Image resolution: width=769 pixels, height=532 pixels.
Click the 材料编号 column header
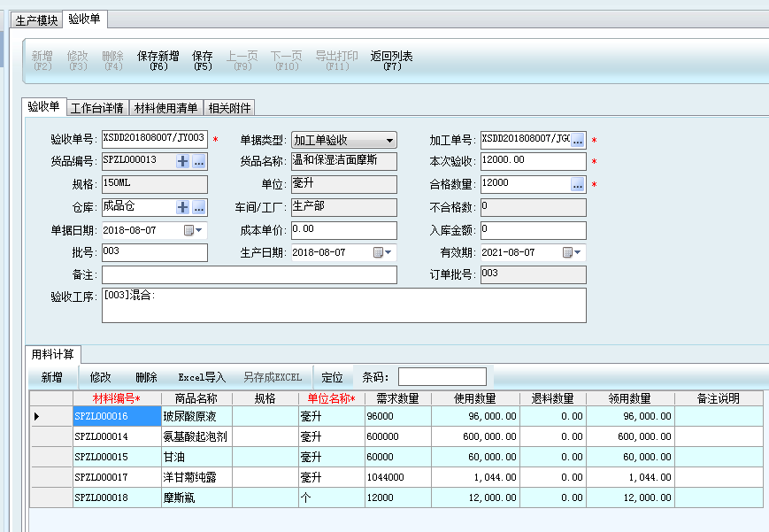point(117,398)
